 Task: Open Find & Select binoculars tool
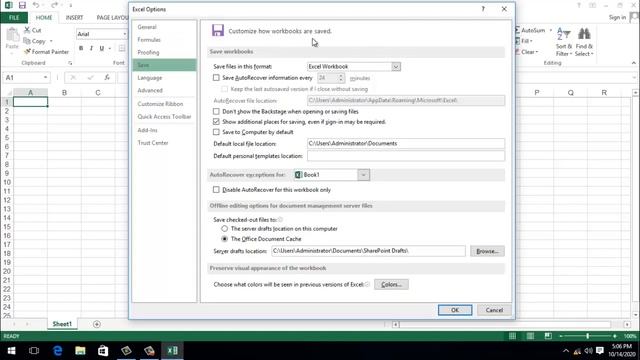[x=584, y=42]
